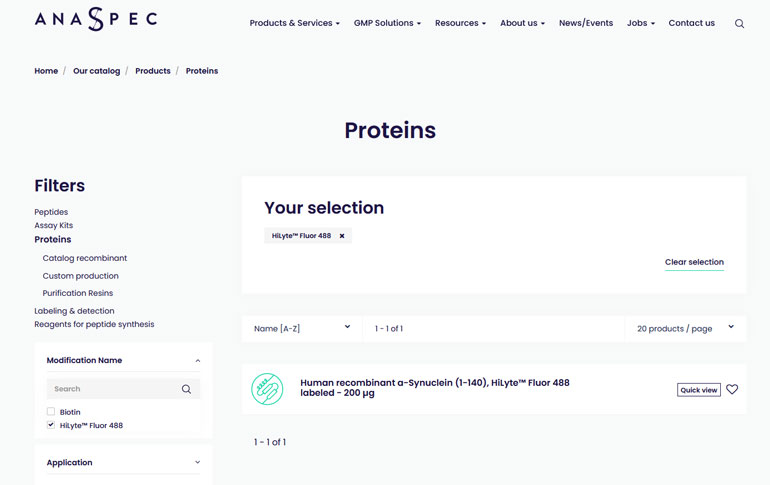Open the GMP Solutions menu

tap(387, 23)
